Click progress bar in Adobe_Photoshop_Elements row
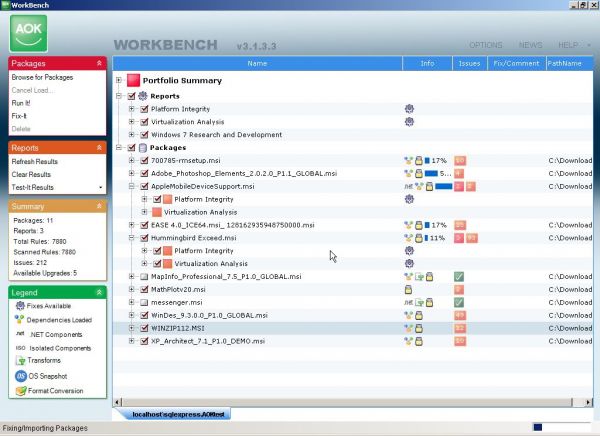 (431, 173)
